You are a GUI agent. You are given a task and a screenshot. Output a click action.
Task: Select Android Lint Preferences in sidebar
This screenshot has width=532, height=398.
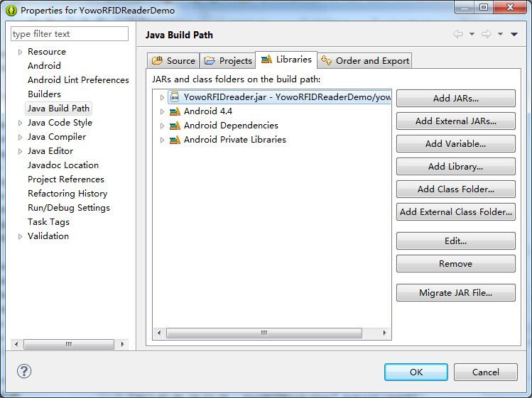coord(78,80)
